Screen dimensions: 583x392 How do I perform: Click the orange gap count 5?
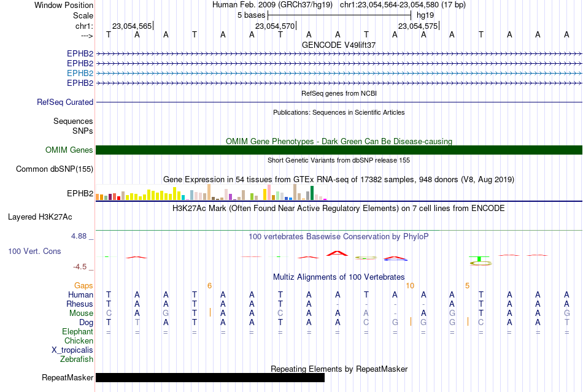[x=468, y=285]
